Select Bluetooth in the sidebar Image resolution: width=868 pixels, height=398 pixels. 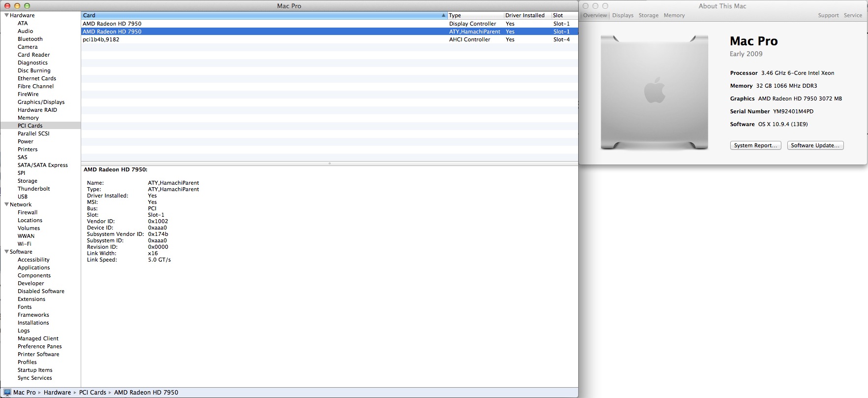30,39
